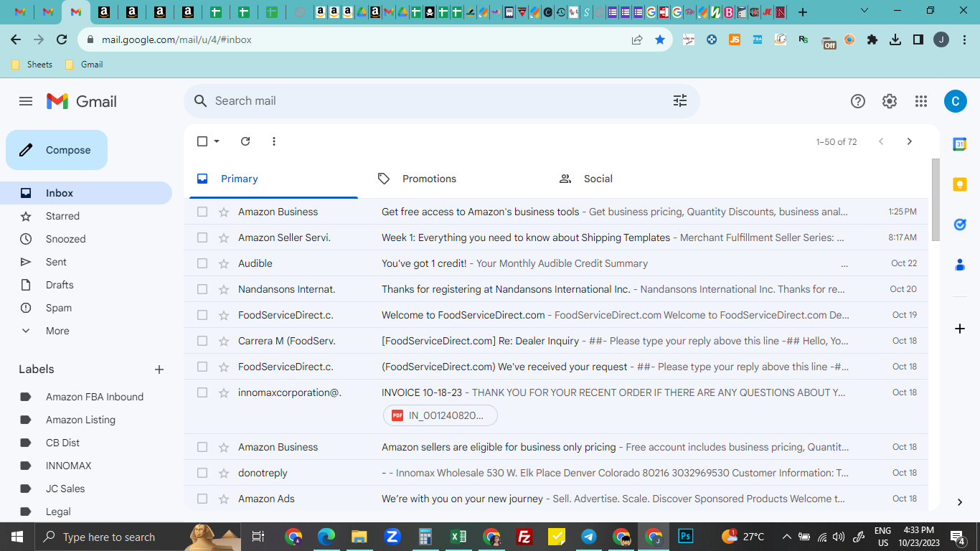Image resolution: width=980 pixels, height=551 pixels.
Task: Open Telegram from the taskbar
Action: click(589, 537)
